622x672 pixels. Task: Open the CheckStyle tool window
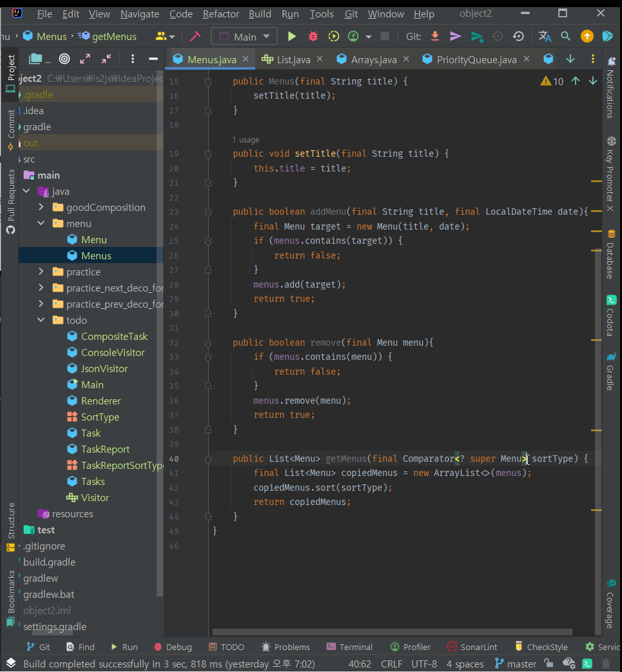coord(541,647)
